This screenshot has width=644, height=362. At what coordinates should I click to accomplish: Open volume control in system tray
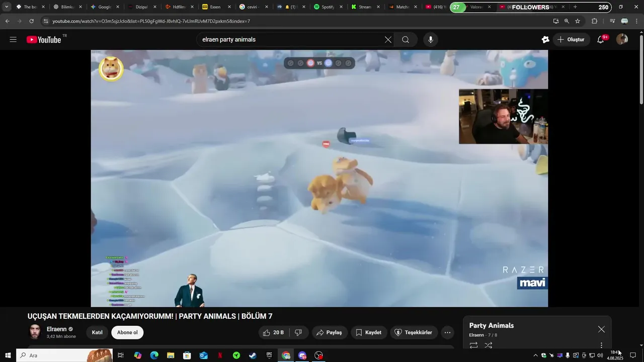pyautogui.click(x=600, y=355)
